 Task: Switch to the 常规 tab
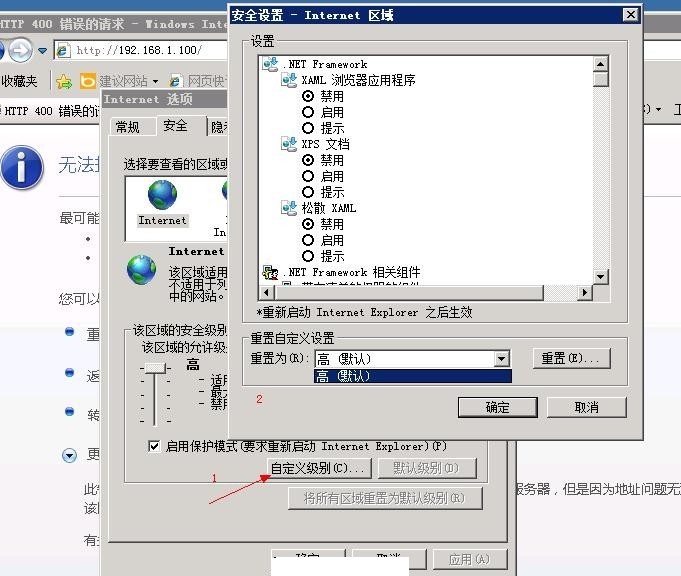[128, 127]
